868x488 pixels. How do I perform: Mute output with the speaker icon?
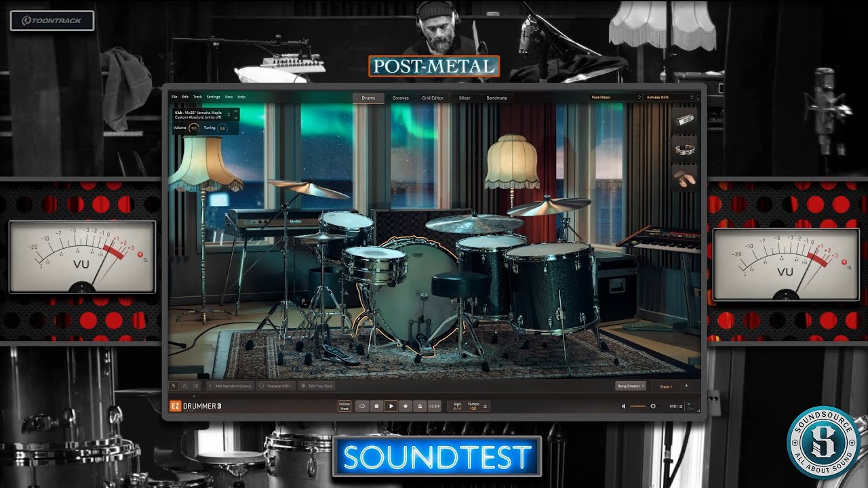[x=624, y=407]
